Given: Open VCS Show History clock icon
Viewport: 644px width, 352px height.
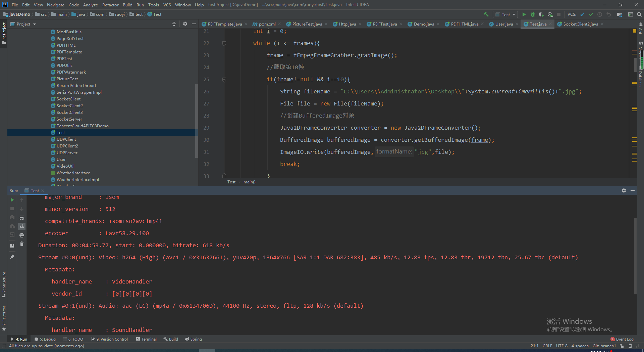Looking at the screenshot, I should tap(600, 14).
